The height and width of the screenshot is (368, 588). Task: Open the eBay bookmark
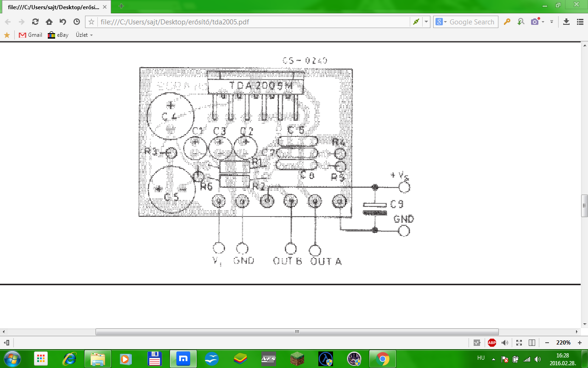(58, 35)
